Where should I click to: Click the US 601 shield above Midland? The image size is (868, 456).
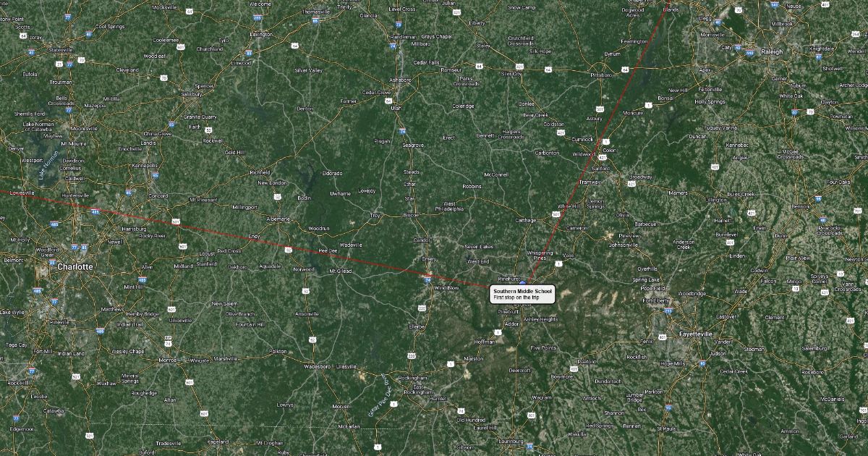pos(182,247)
